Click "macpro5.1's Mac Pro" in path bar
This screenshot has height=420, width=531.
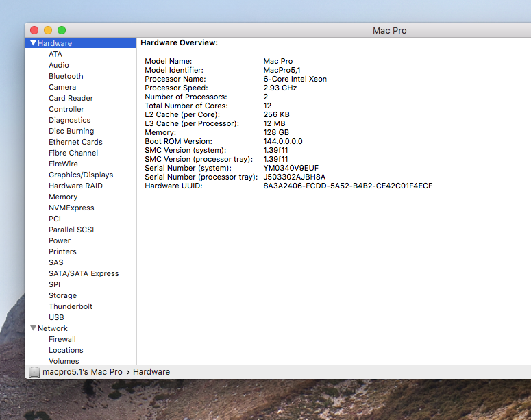pyautogui.click(x=82, y=372)
